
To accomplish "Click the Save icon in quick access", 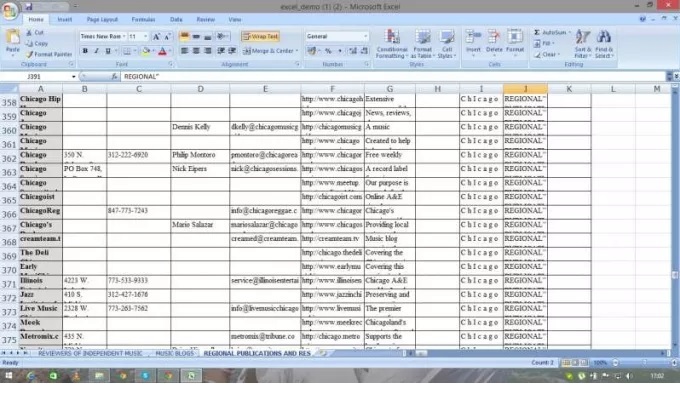I will point(29,7).
